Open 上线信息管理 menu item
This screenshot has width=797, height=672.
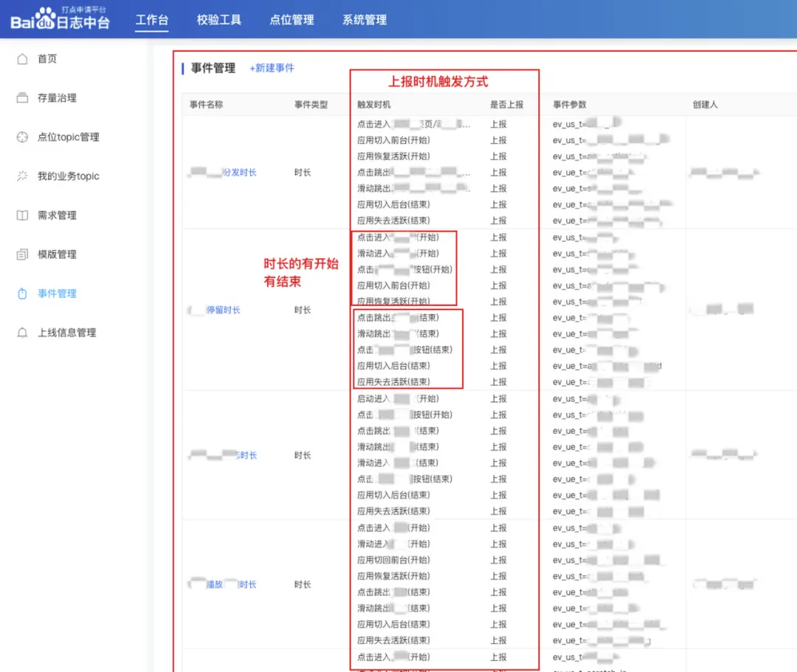(x=66, y=333)
